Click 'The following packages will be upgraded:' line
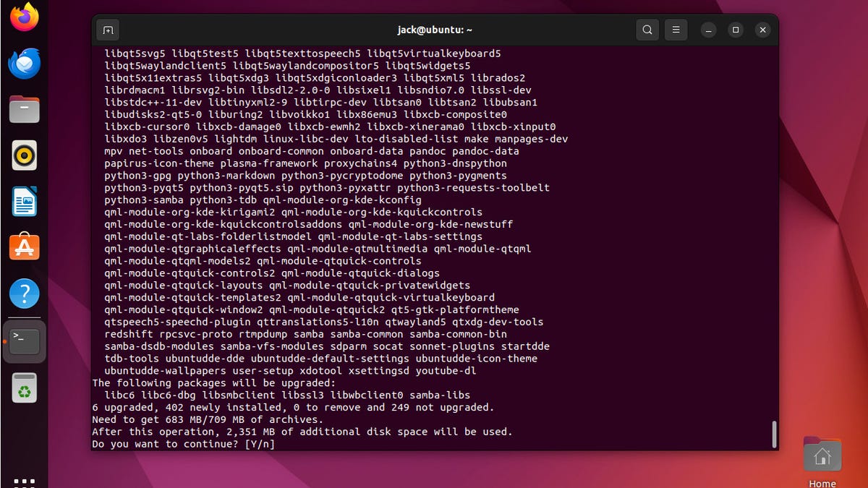868x488 pixels. [213, 383]
